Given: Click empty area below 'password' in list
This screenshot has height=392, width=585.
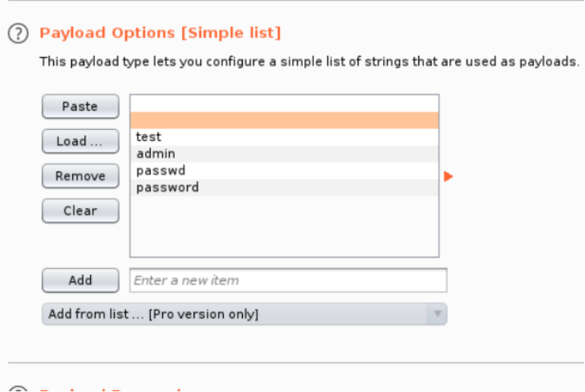Looking at the screenshot, I should [284, 227].
